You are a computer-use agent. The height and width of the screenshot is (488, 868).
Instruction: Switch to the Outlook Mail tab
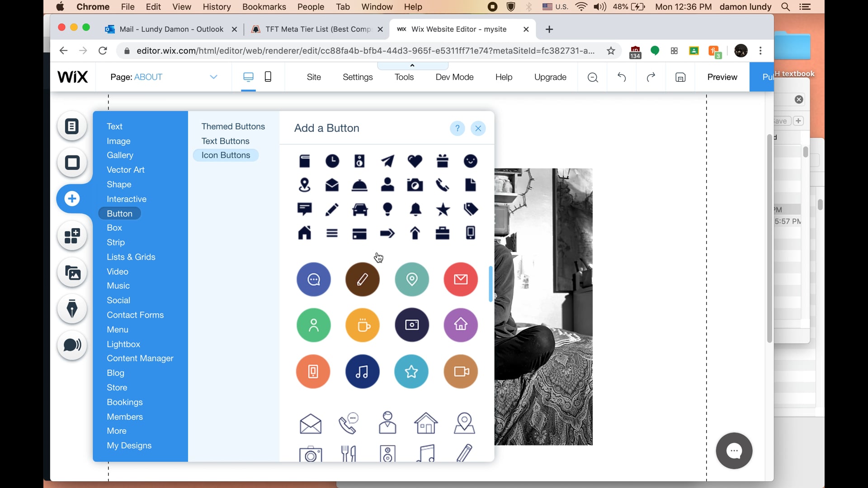coord(171,29)
